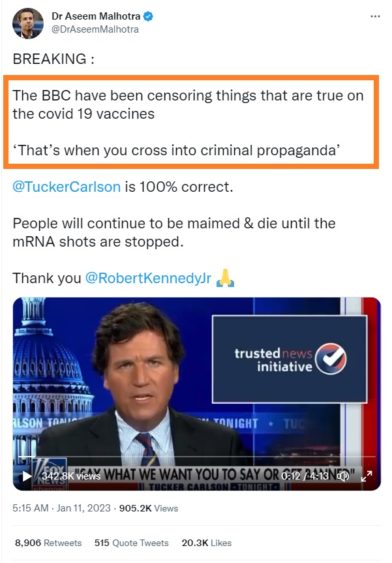Click the blue verified badge icon
Viewport: 392px width, 563px height.
click(x=148, y=16)
